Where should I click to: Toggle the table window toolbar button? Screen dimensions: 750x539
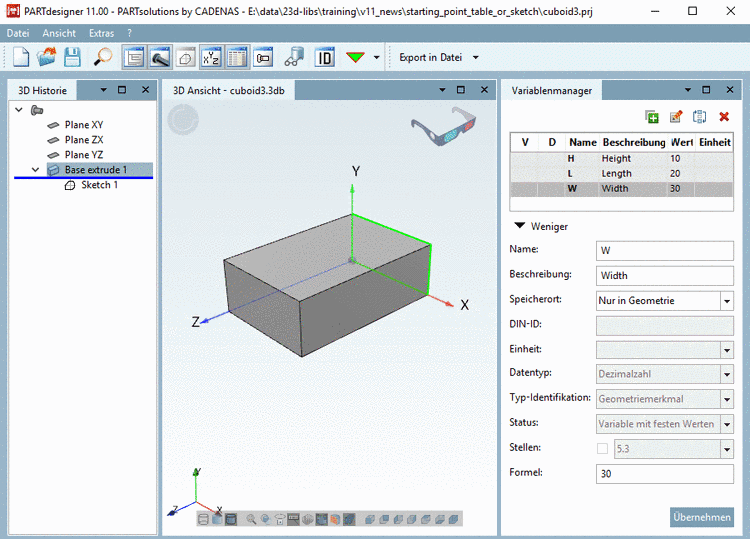[x=237, y=58]
